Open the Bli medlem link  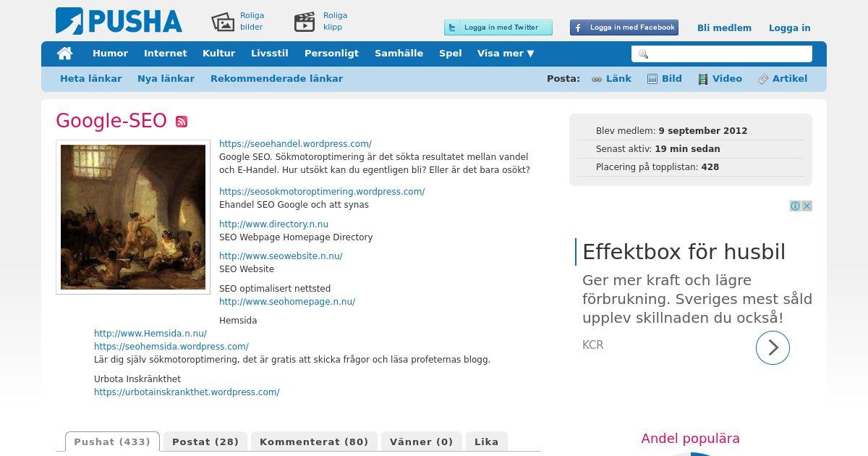[724, 28]
